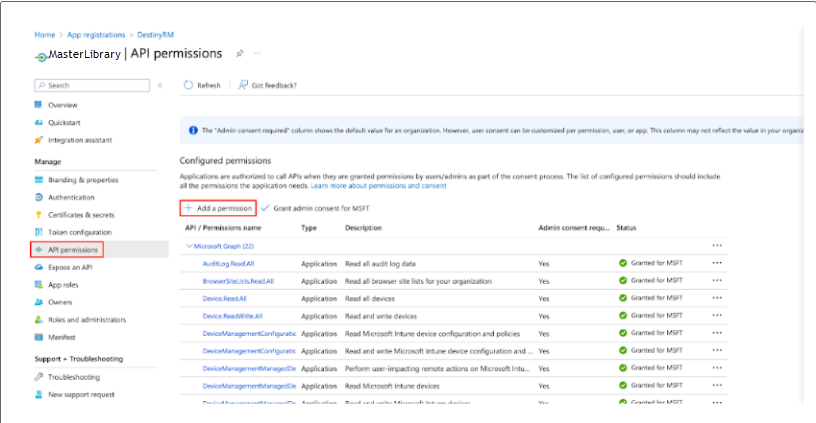Click the blue info icon in the banner

(193, 130)
